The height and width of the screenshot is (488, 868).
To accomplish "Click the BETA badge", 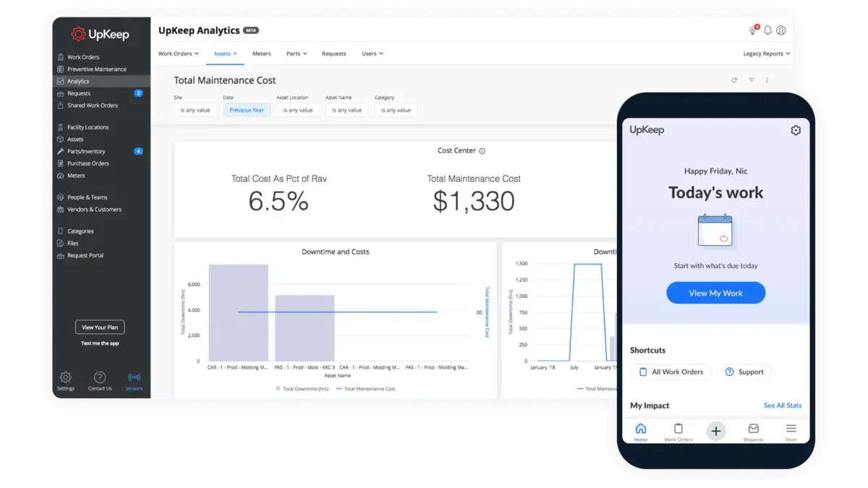I will tap(251, 30).
